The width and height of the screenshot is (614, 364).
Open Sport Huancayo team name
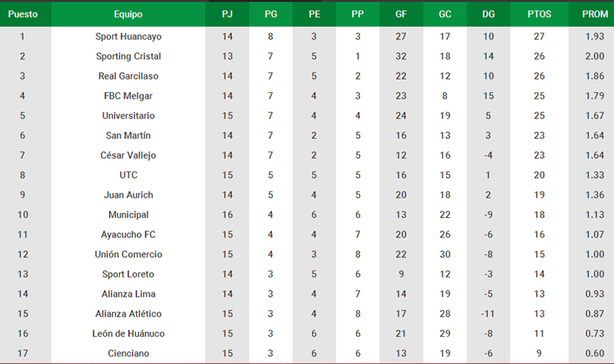click(128, 36)
